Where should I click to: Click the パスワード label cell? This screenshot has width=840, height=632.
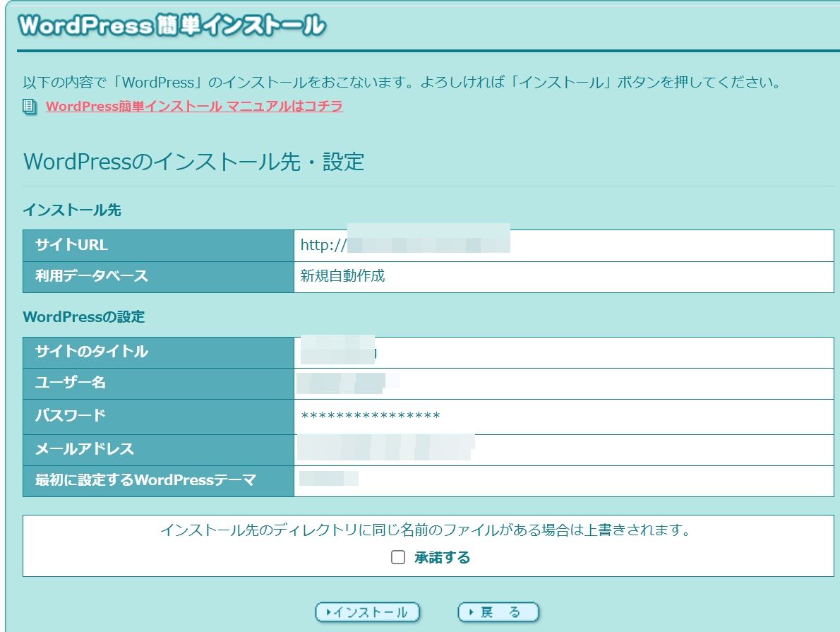pyautogui.click(x=159, y=417)
